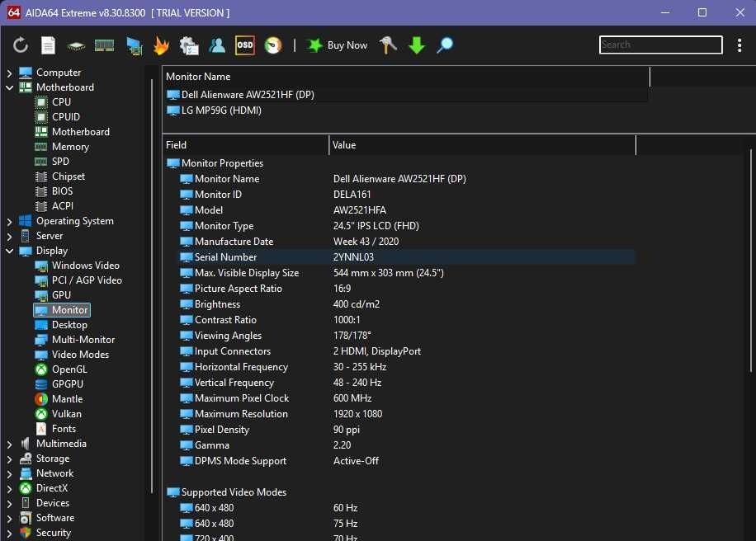
Task: Select the GPGPU tree item
Action: pos(59,384)
